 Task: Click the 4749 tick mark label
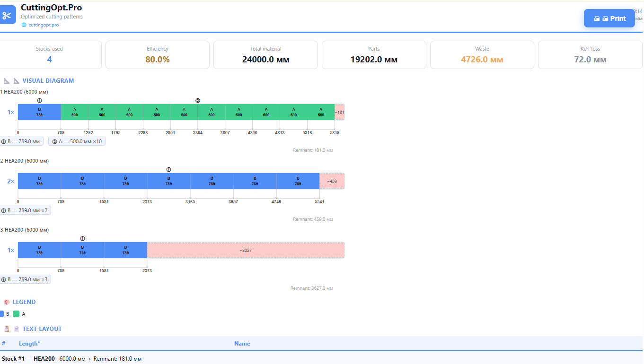coord(276,202)
